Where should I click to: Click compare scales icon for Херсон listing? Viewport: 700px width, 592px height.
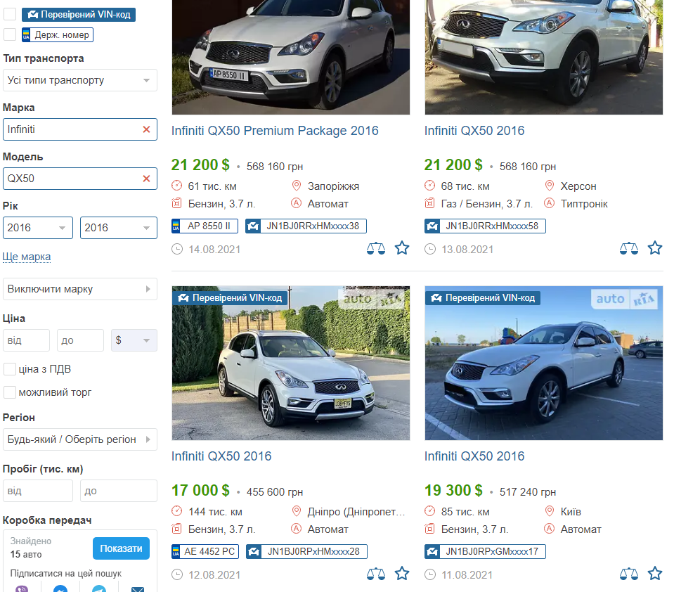(x=629, y=248)
